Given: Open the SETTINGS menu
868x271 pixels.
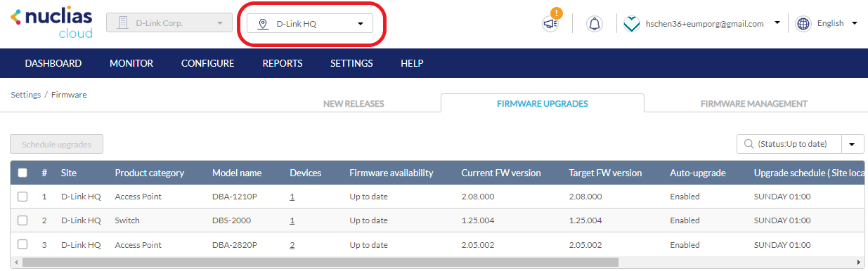Looking at the screenshot, I should pyautogui.click(x=351, y=63).
